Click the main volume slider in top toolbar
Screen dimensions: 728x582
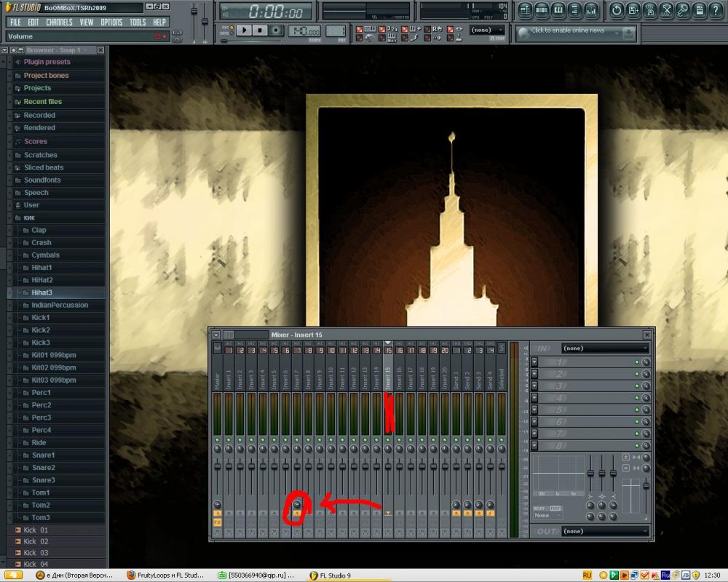194,12
